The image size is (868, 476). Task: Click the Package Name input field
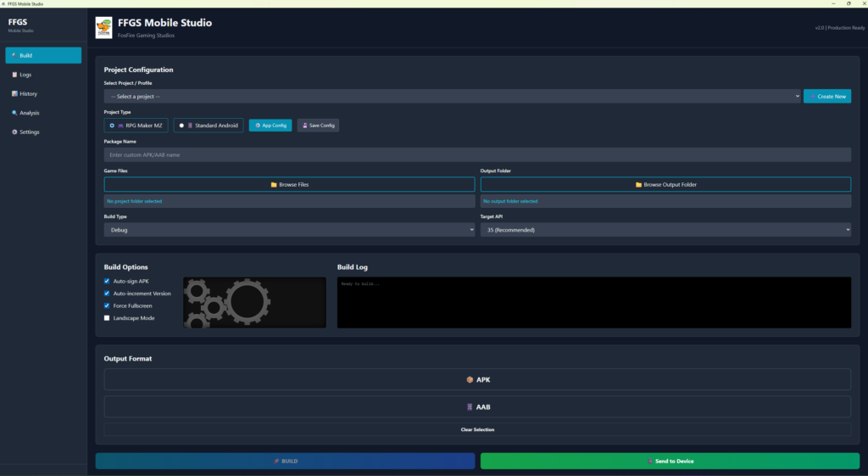[477, 155]
